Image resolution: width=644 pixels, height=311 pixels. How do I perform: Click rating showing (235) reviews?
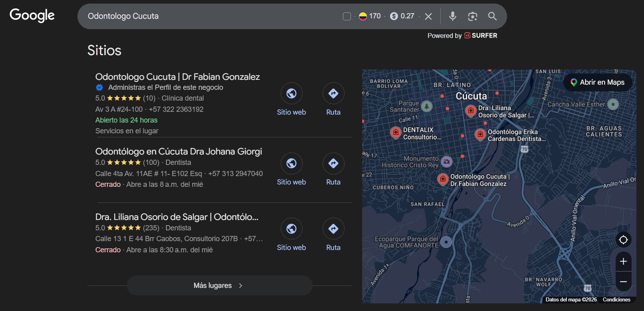(127, 228)
